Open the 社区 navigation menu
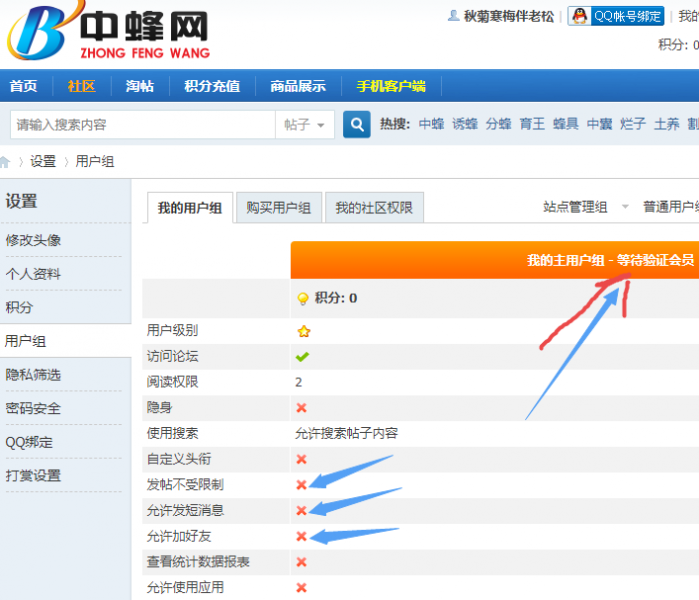The width and height of the screenshot is (699, 600). pos(81,86)
